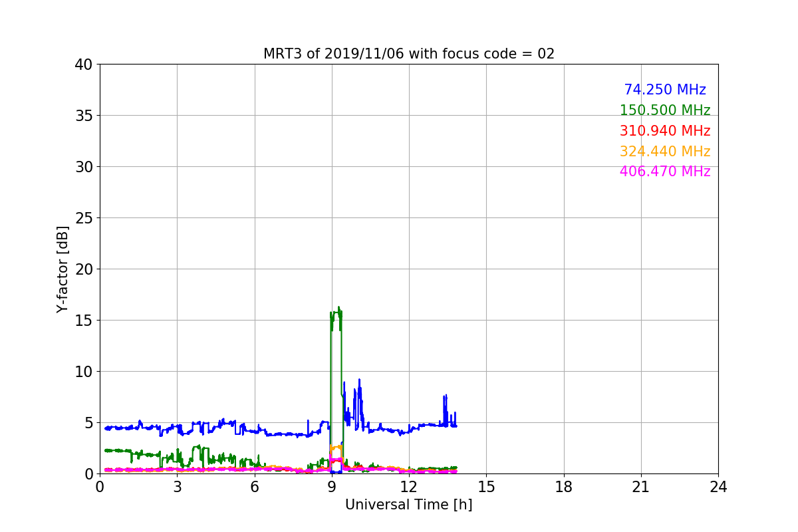Click the x-axis tick label 15
The height and width of the screenshot is (532, 798).
coord(486,487)
